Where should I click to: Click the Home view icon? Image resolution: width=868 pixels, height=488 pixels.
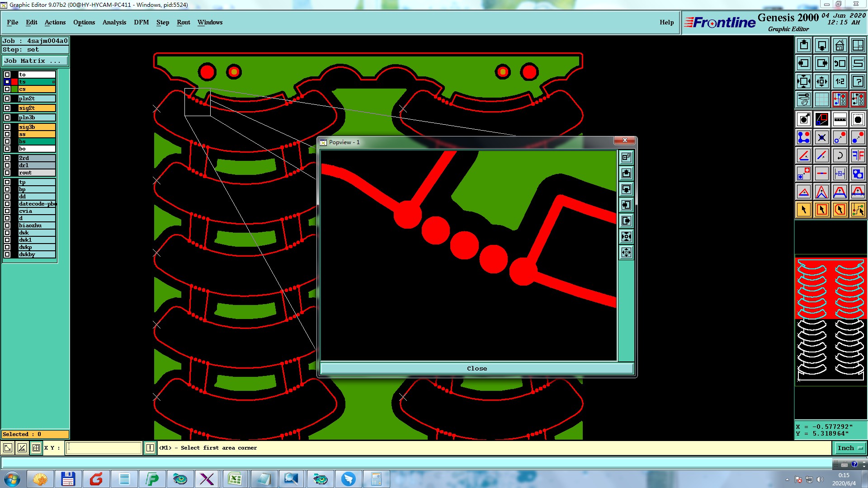pos(840,45)
